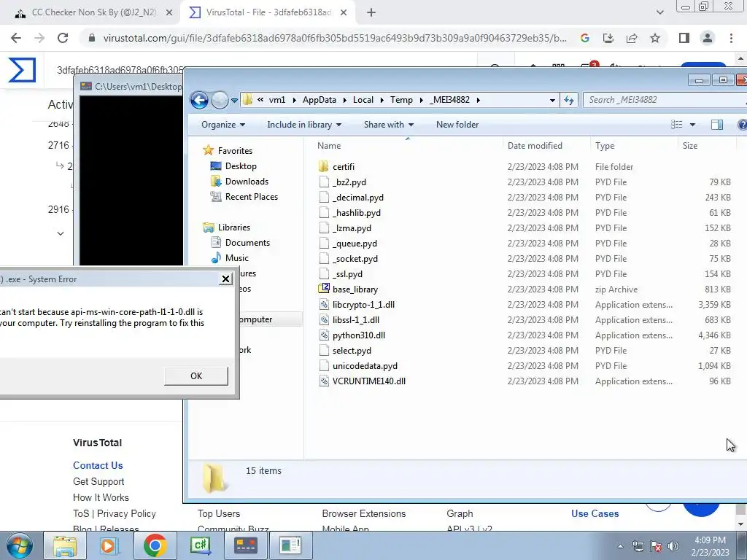Select the libssl-1_1.dll file icon
Screen dimensions: 747x560
[324, 320]
